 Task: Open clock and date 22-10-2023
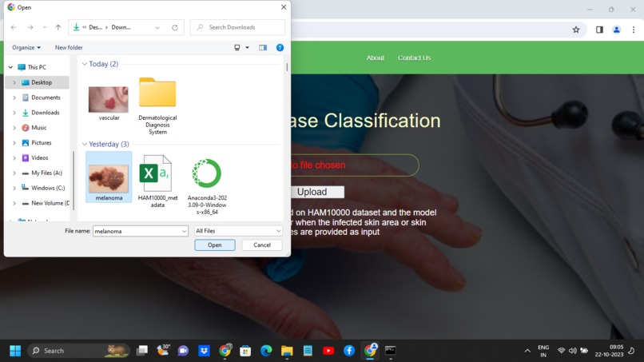pos(609,351)
